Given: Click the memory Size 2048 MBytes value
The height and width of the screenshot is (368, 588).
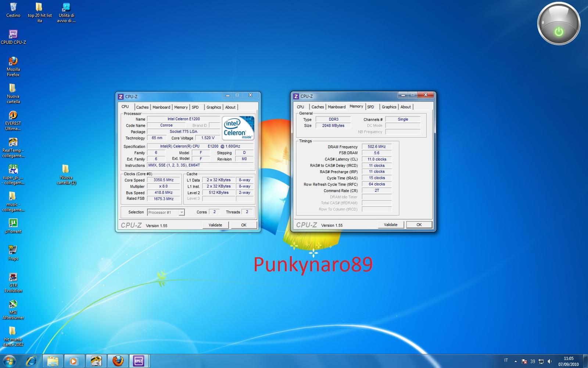Looking at the screenshot, I should pyautogui.click(x=333, y=126).
